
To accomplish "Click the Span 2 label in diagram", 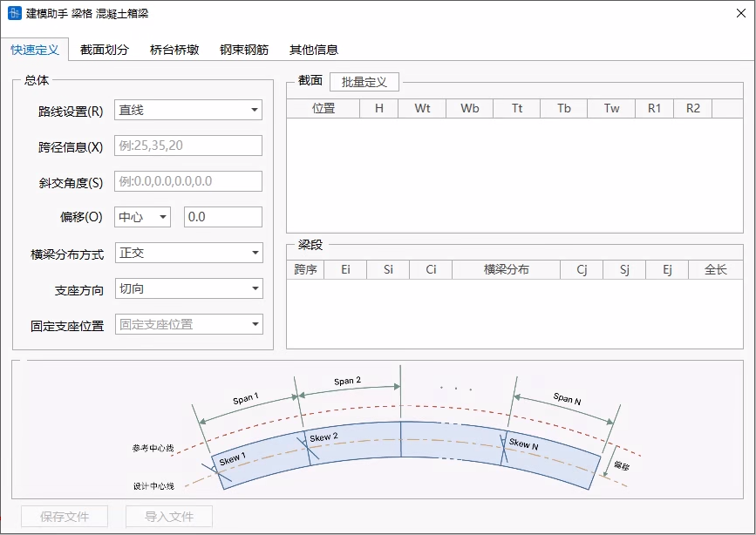I will click(x=348, y=382).
